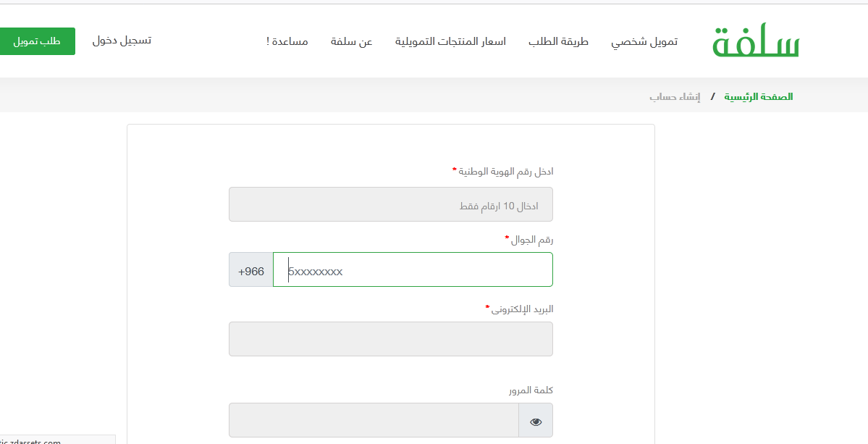This screenshot has height=444, width=868.
Task: Focus the كلمة المرور password field
Action: 374,420
